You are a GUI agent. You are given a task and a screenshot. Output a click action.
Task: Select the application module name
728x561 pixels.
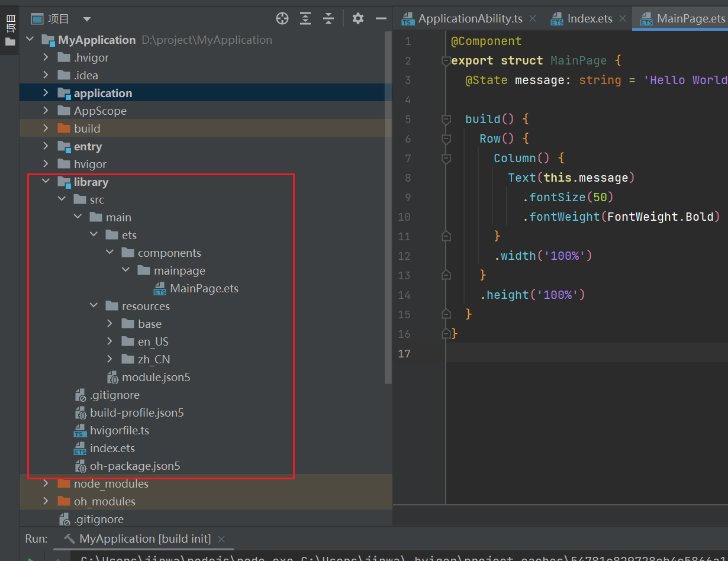[x=103, y=93]
